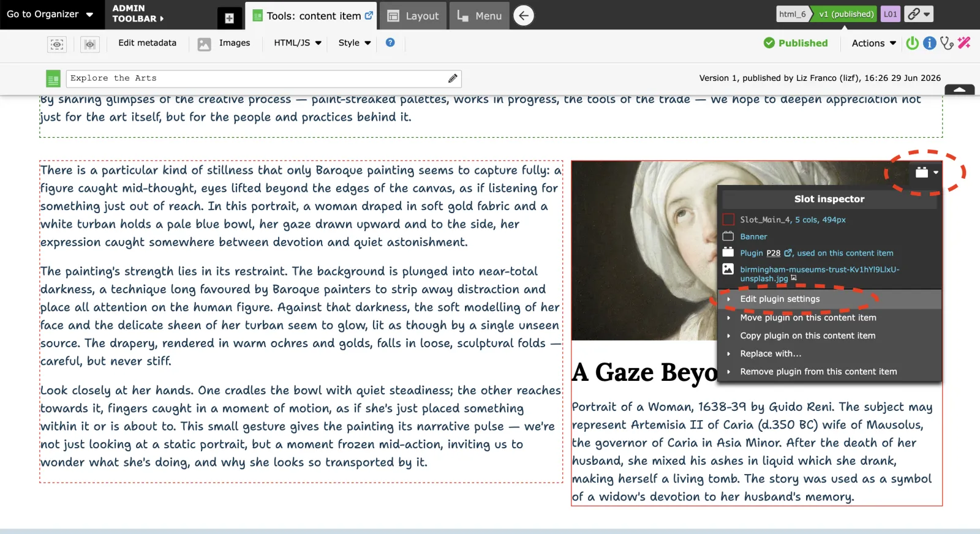Click the blue help question mark
The width and height of the screenshot is (980, 534).
(390, 42)
